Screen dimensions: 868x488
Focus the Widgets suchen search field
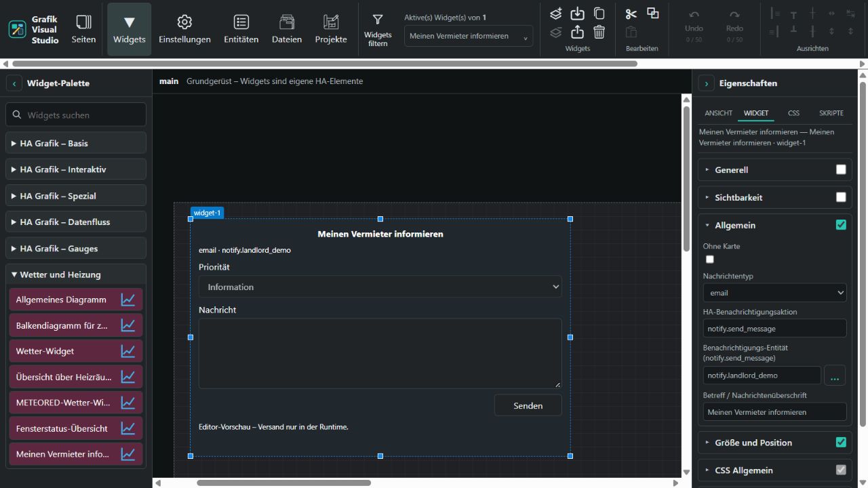(76, 115)
